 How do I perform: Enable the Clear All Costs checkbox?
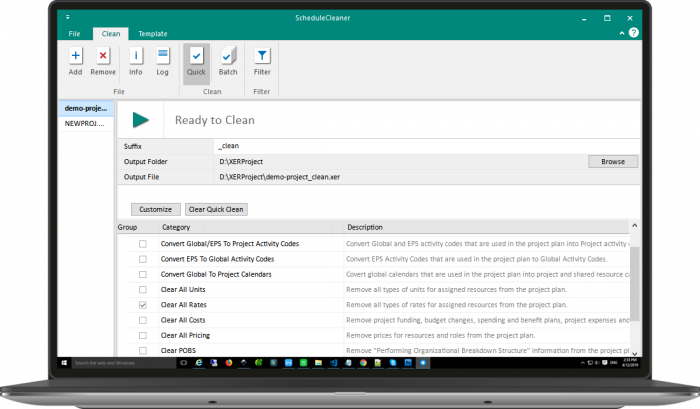tap(142, 320)
